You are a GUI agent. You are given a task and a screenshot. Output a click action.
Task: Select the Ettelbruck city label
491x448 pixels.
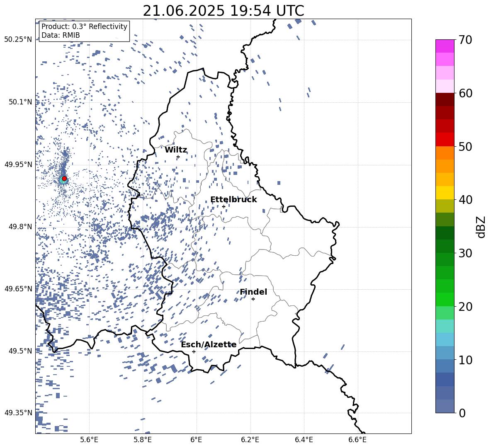point(233,200)
